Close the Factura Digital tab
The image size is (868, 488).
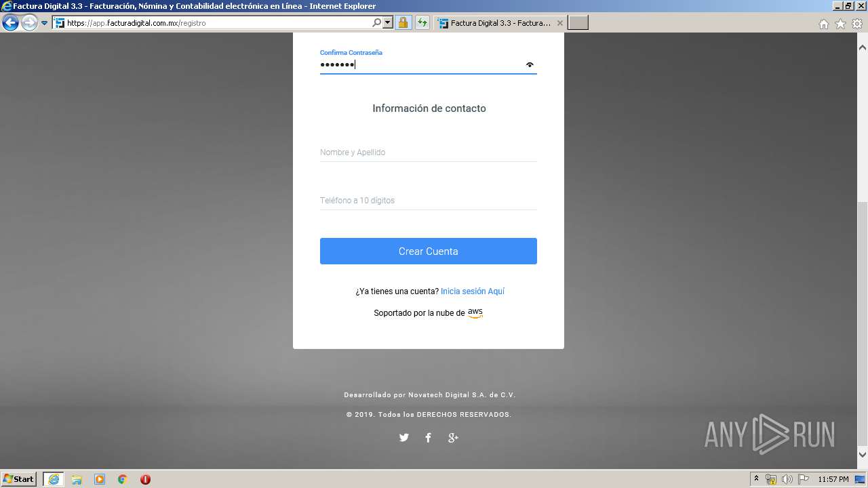(560, 23)
